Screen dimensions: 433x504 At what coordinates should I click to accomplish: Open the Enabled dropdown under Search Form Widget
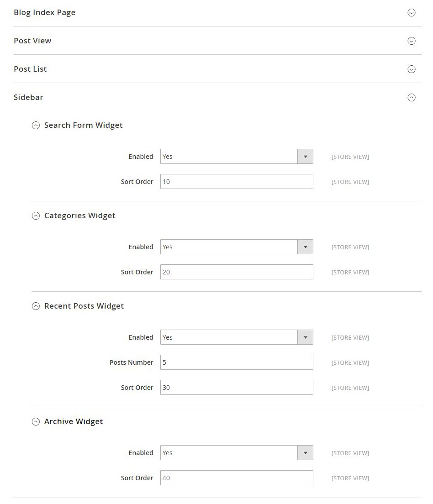305,156
